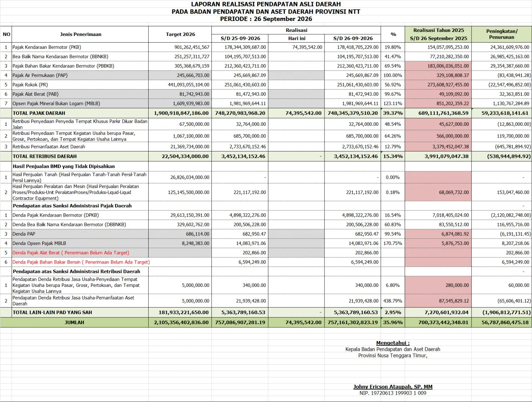Viewport: 532px width, 402px height.
Task: Select "Denda Bea Balik Nama Kendaraan Bermotor (DBBNKB)" label
Action: click(x=69, y=225)
